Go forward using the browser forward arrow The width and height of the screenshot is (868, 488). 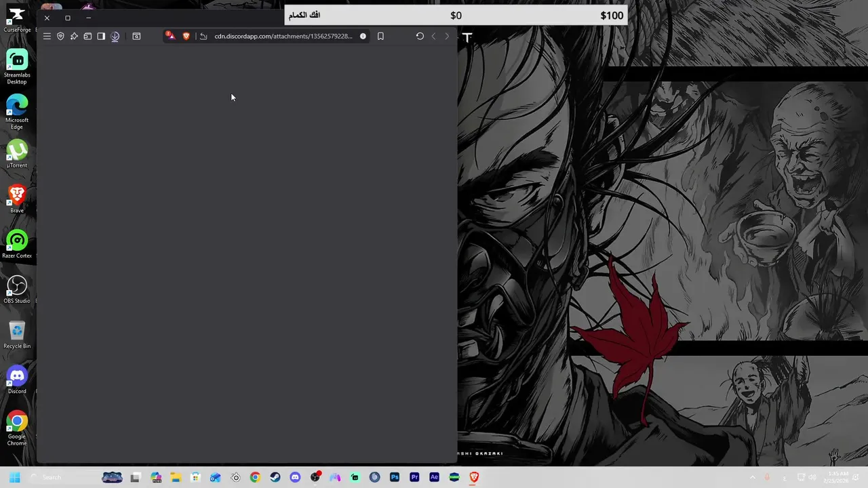pyautogui.click(x=447, y=36)
